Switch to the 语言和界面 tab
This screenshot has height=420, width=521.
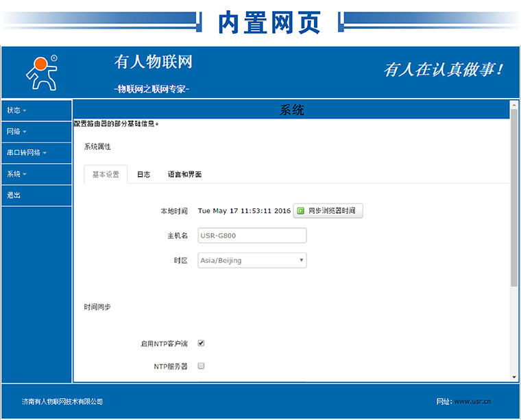[184, 175]
